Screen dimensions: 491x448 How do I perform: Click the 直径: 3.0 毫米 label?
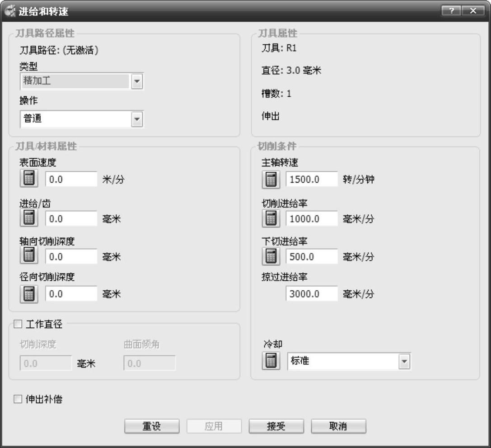click(x=291, y=70)
